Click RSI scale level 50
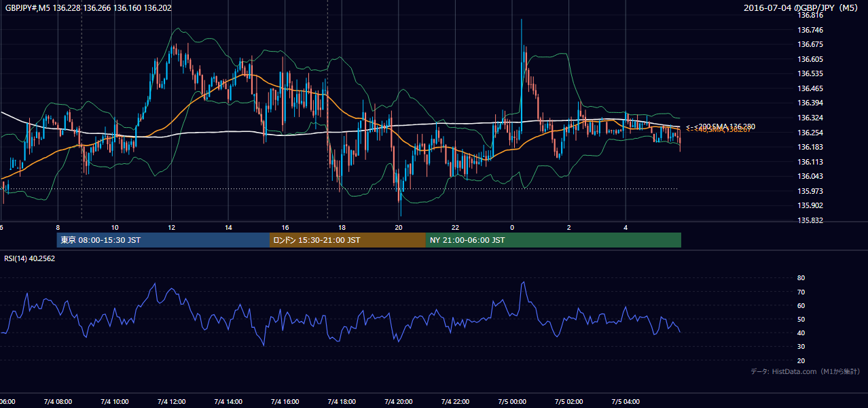Image resolution: width=868 pixels, height=408 pixels. click(801, 319)
